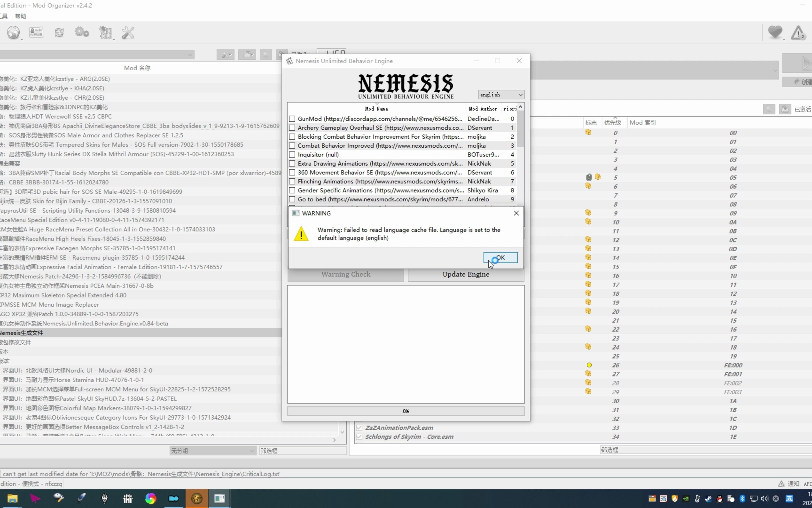
Task: Click the orange globe Mod Organizer taskbar icon
Action: [x=197, y=498]
